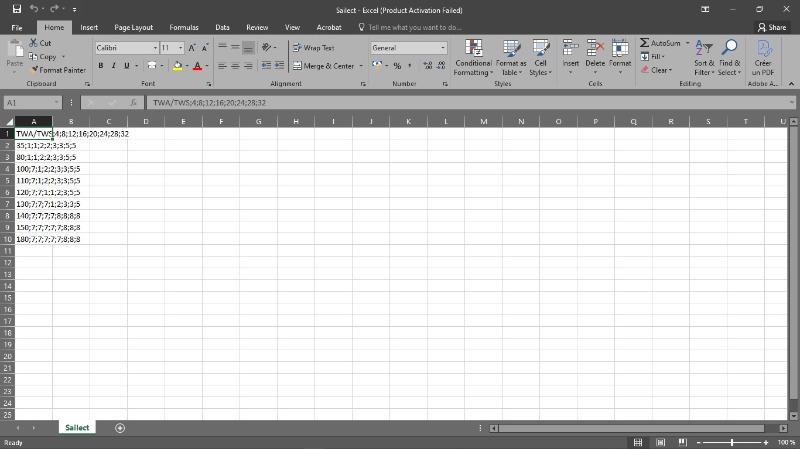This screenshot has height=449, width=800.
Task: Increase the cell indent
Action: coord(279,66)
